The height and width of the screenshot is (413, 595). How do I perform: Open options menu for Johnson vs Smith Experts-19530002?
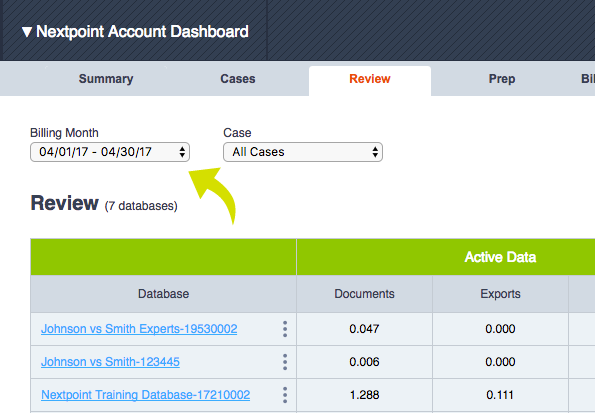point(285,329)
